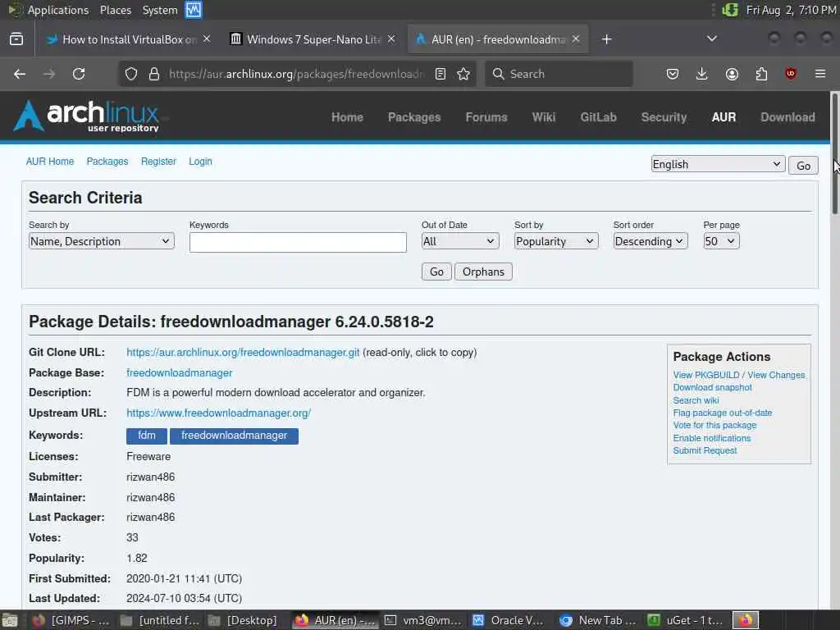840x630 pixels.
Task: Click the Login link
Action: (200, 162)
